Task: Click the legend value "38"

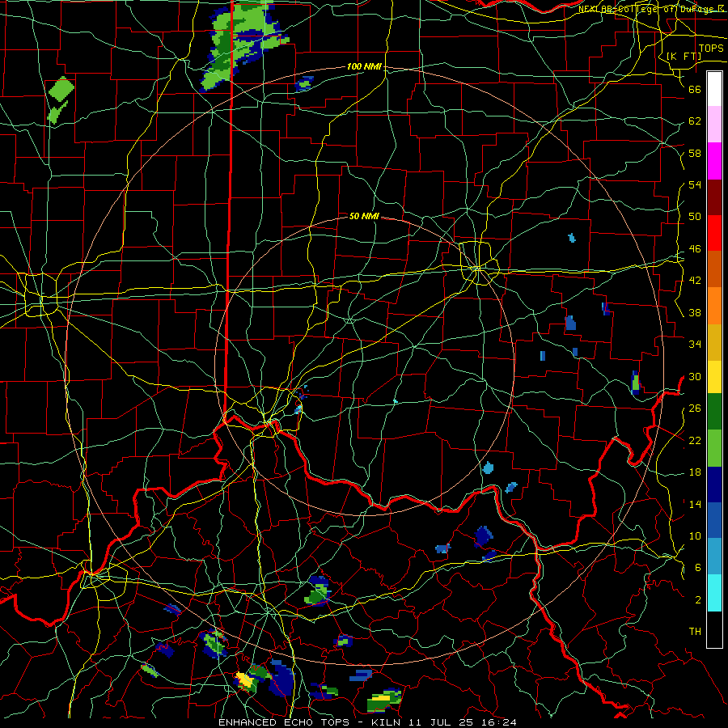Action: pyautogui.click(x=695, y=312)
